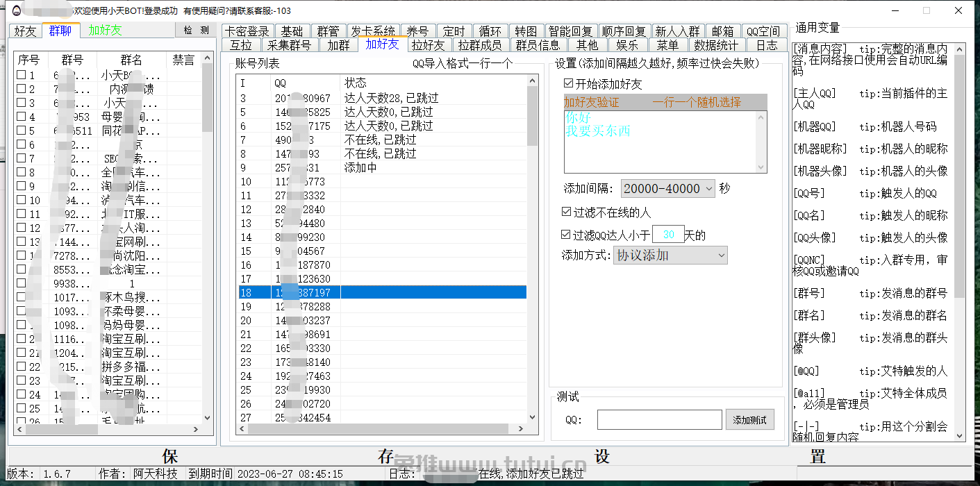The height and width of the screenshot is (486, 980).
Task: Click the QQ test input field
Action: pyautogui.click(x=659, y=420)
